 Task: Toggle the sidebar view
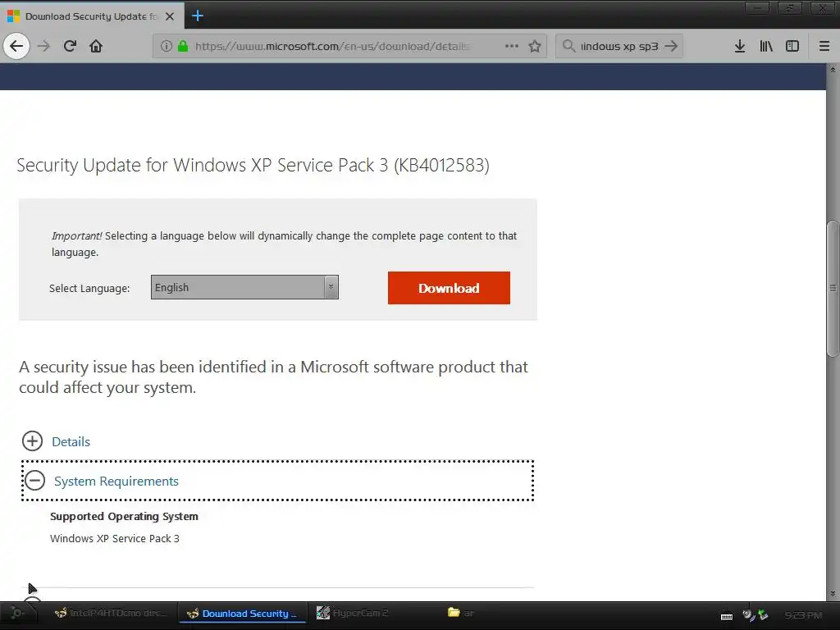point(792,46)
